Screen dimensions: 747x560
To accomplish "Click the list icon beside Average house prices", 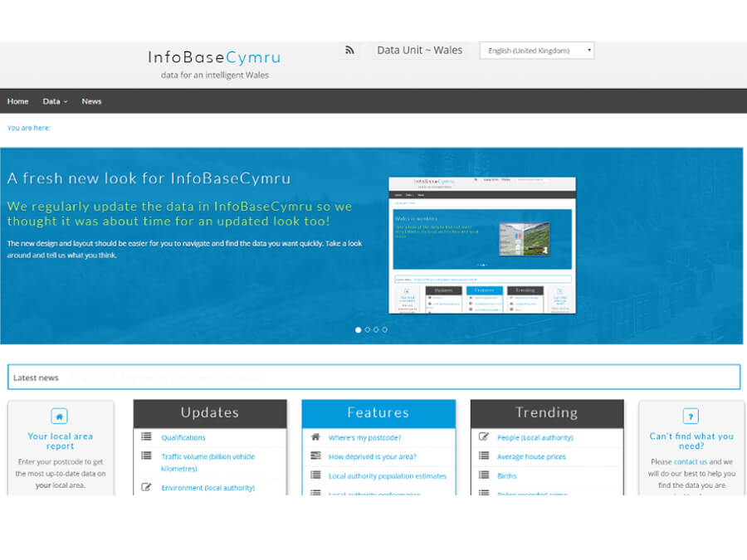I will point(484,455).
